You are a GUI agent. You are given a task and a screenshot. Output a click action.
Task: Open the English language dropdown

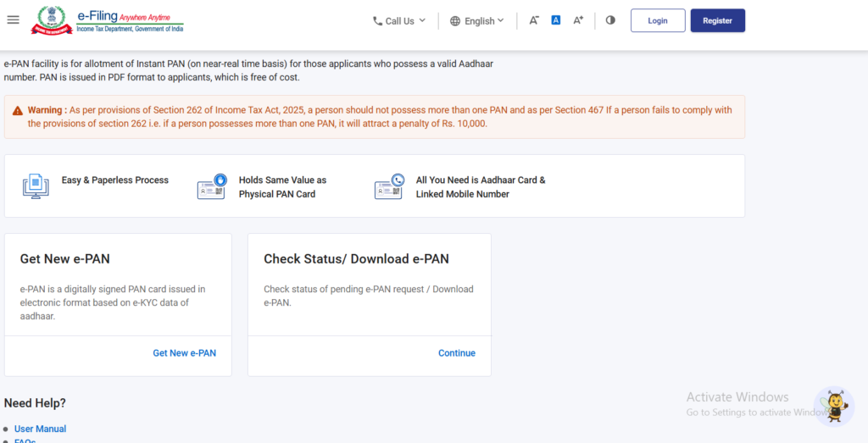(477, 21)
